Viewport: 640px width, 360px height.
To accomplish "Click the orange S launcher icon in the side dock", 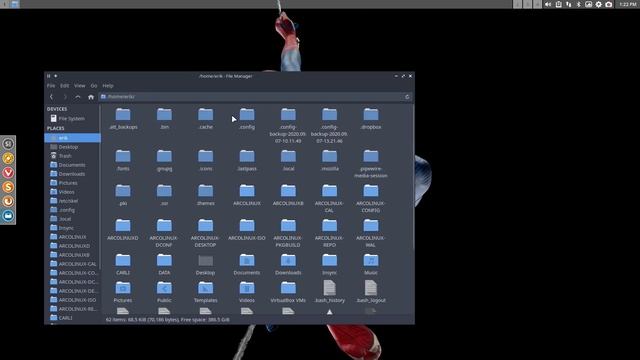I will [x=8, y=187].
